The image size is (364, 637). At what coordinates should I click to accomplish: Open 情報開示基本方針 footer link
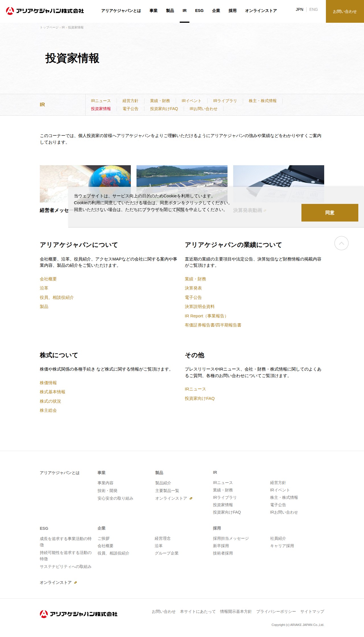coord(236,611)
